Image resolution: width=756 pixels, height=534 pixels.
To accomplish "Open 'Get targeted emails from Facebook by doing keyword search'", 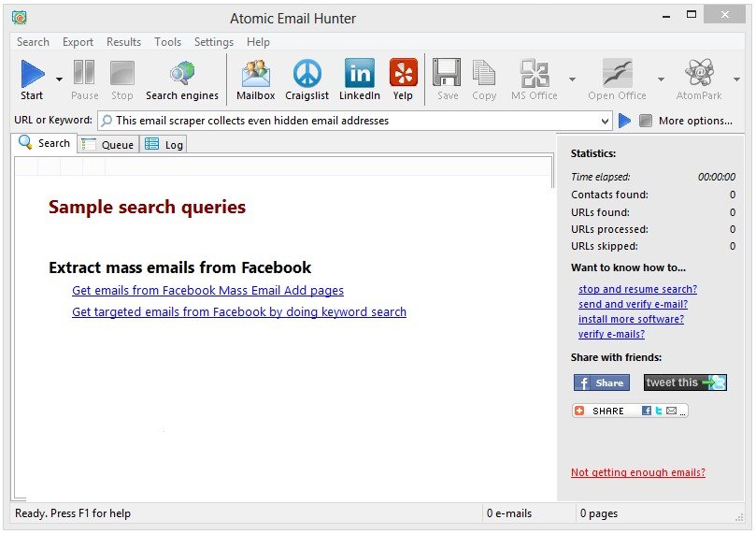I will point(239,312).
